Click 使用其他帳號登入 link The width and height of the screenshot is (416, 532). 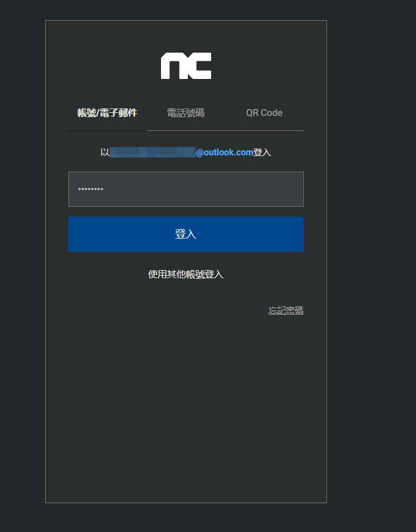(x=185, y=274)
